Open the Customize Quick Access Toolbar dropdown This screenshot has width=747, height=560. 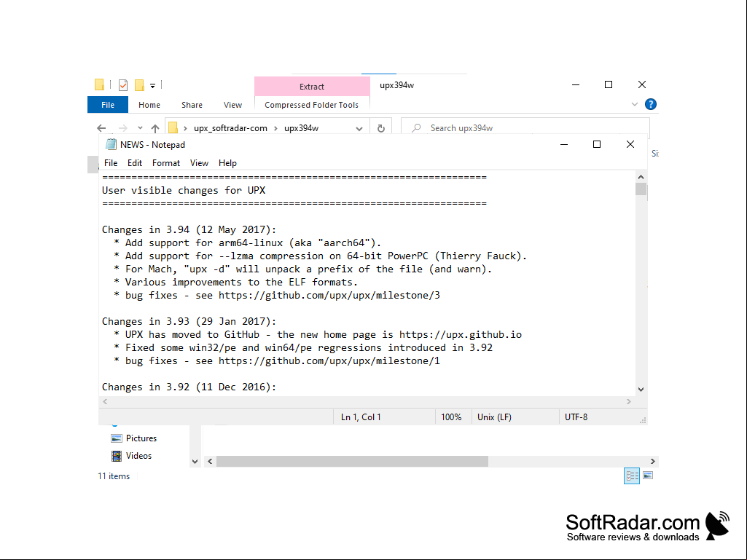pos(152,86)
